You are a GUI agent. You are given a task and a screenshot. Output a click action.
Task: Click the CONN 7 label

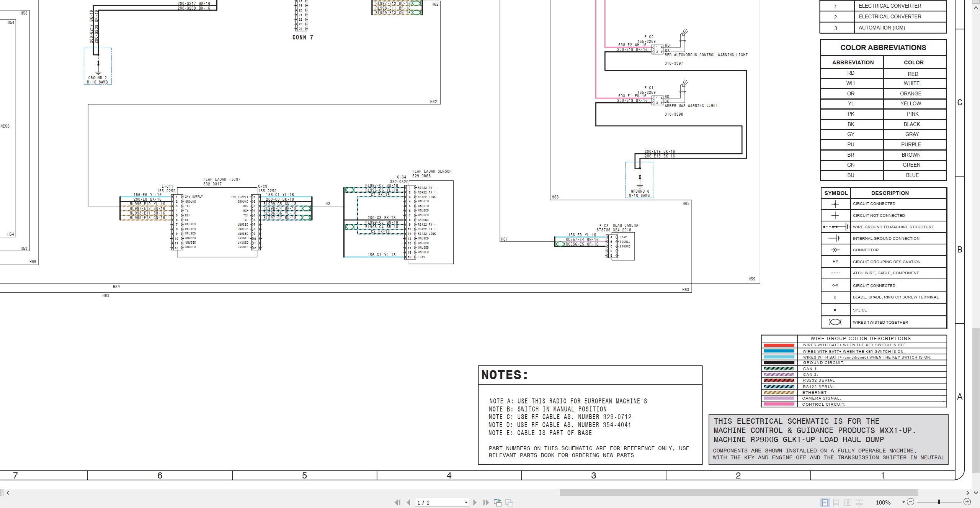[x=303, y=38]
